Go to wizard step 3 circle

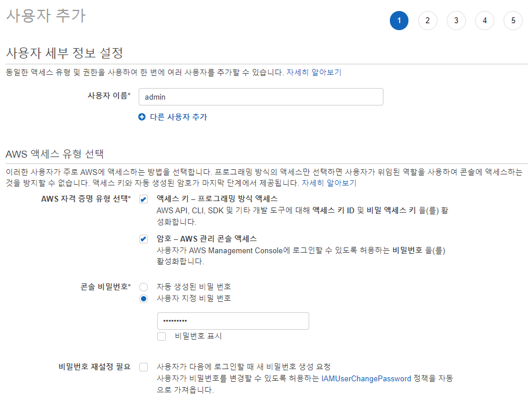pyautogui.click(x=456, y=21)
